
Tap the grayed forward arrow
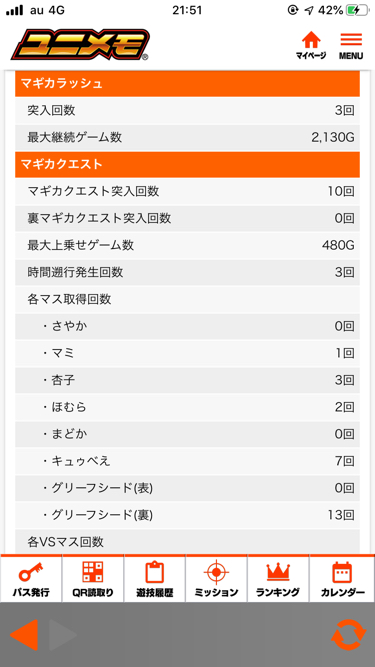point(63,635)
